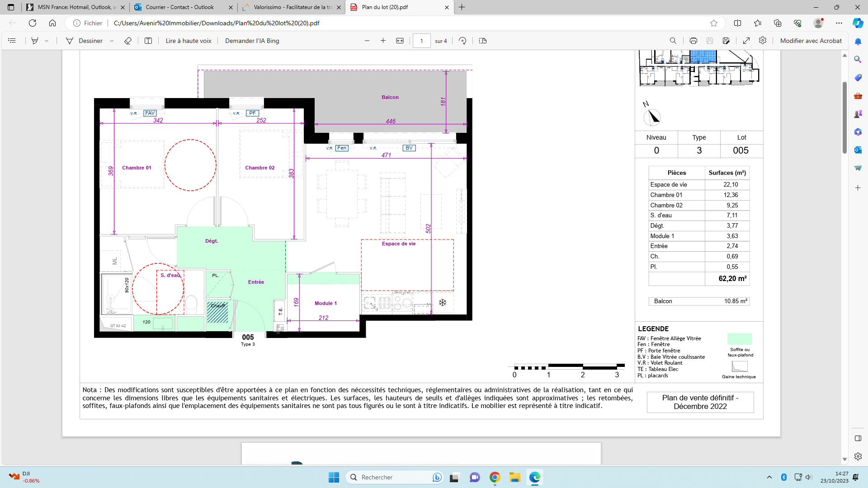Show hidden system tray icons
The height and width of the screenshot is (488, 868).
pos(769,477)
